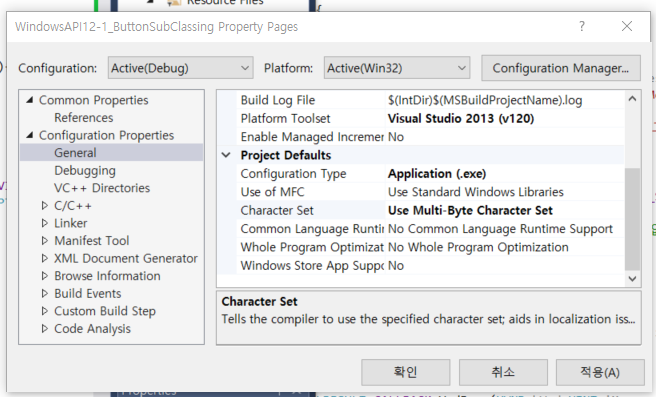
Task: Collapse the Common Properties tree node
Action: click(x=30, y=100)
